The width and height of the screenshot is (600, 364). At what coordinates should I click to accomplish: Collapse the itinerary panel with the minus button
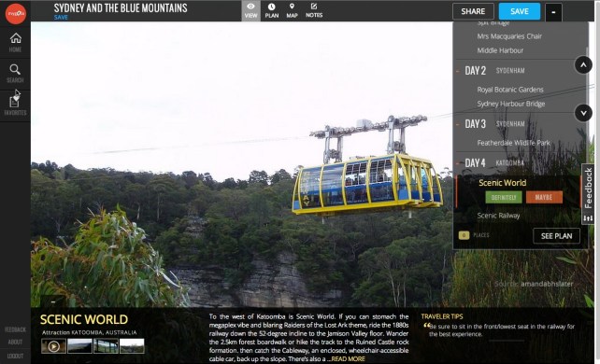coord(553,12)
